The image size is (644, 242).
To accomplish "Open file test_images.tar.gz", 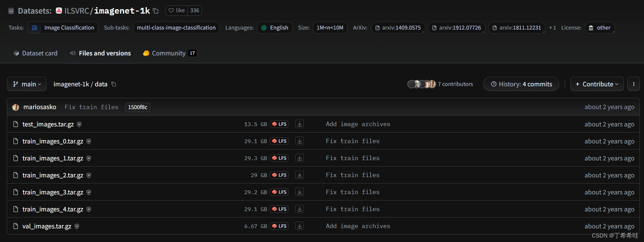I will (x=48, y=124).
